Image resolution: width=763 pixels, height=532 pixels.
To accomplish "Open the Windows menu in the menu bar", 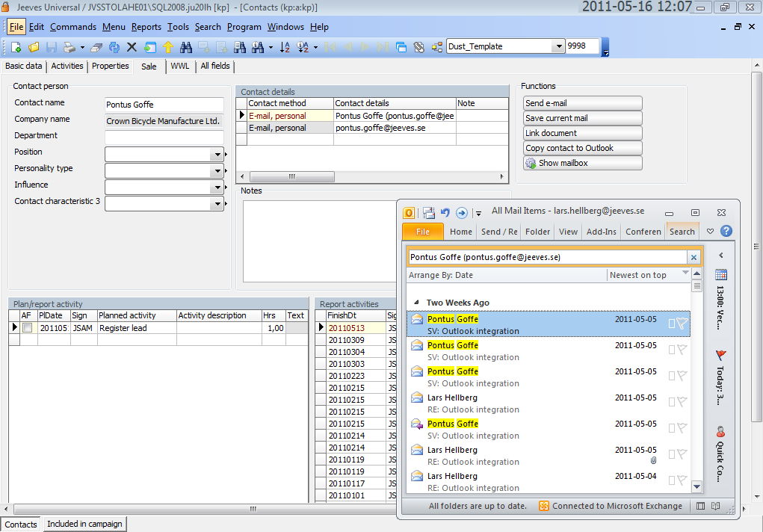I will (x=285, y=27).
